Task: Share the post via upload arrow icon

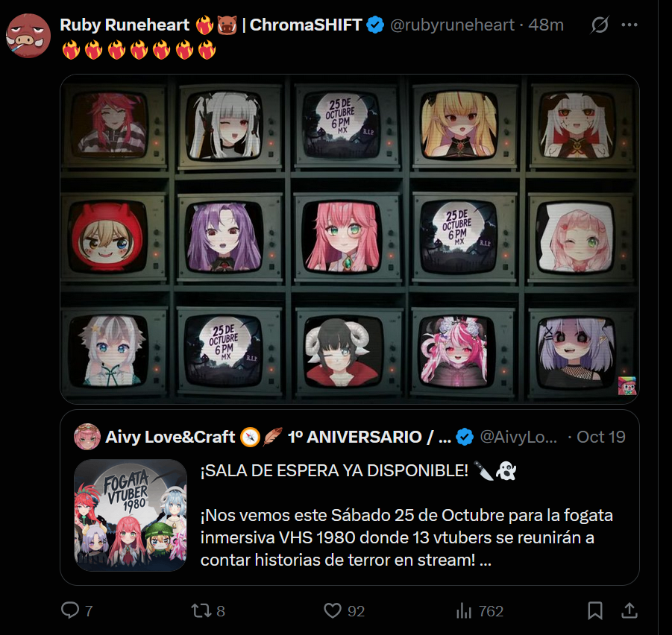Action: pyautogui.click(x=629, y=610)
